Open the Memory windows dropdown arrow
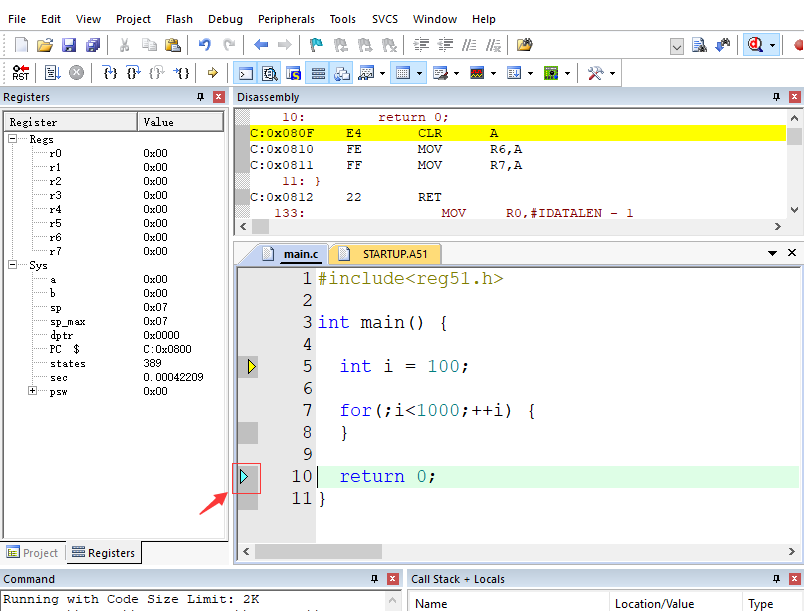Screen dimensions: 804x611 (419, 73)
